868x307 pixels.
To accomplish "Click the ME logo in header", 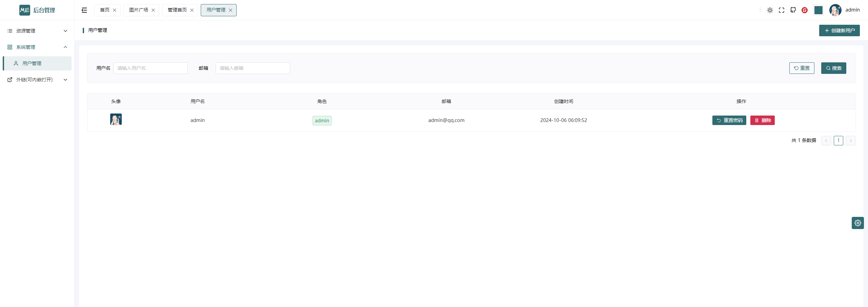I will (24, 10).
